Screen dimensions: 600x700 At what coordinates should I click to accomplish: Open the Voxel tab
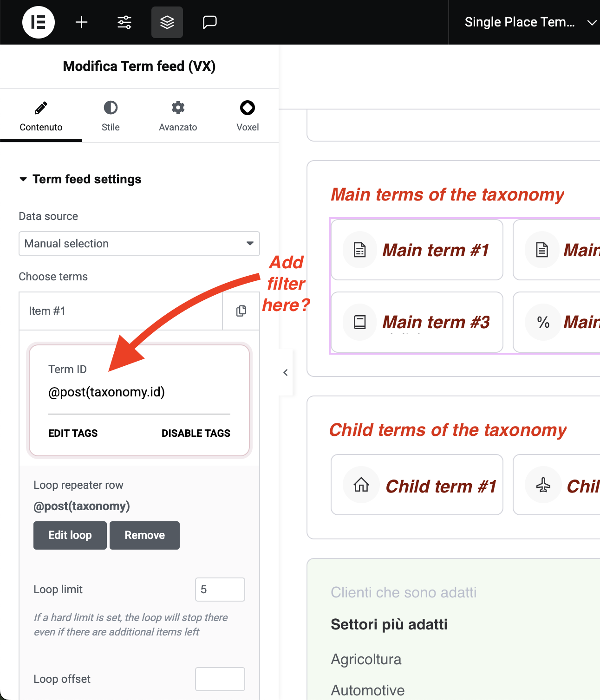click(248, 115)
